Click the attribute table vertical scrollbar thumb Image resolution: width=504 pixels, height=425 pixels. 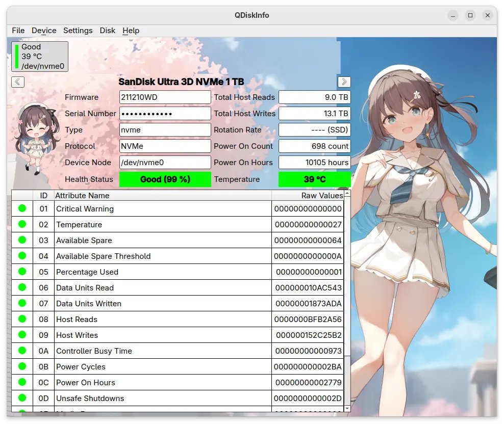[347, 276]
